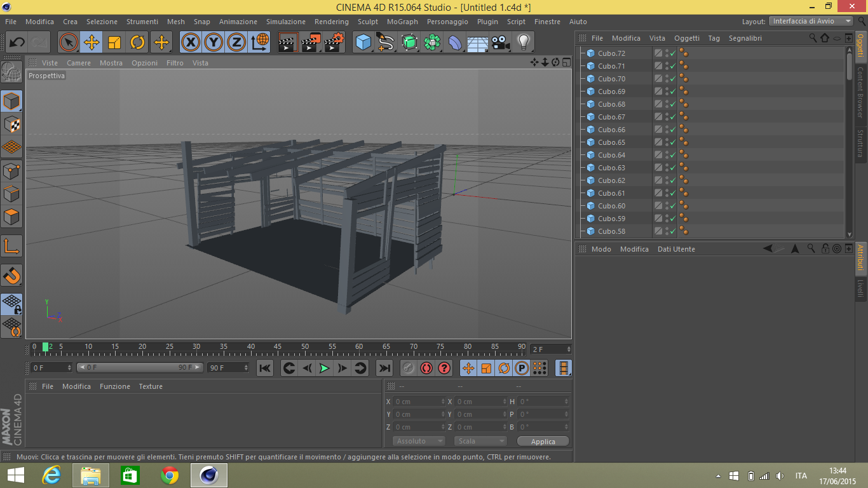Open the Layout dropdown Interfaccia di Avvio
Screen dimensions: 868x488
tap(811, 21)
